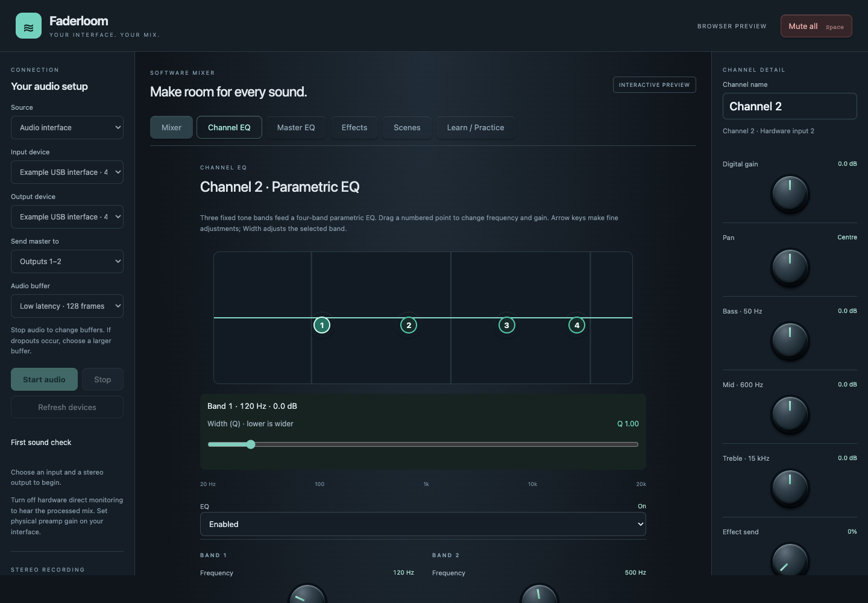Switch to the Mixer tab
Image resolution: width=868 pixels, height=603 pixels.
point(171,127)
